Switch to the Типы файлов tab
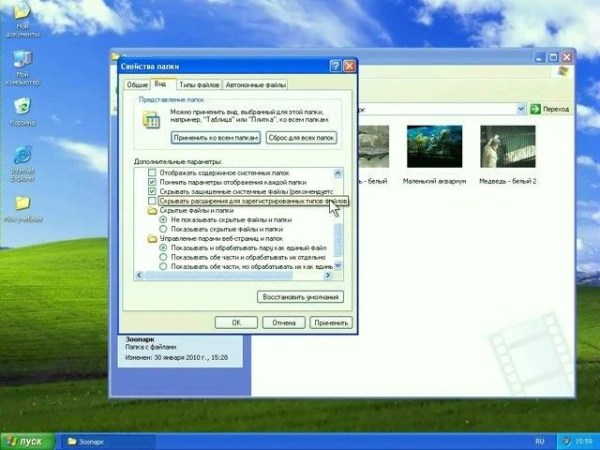 coord(200,86)
